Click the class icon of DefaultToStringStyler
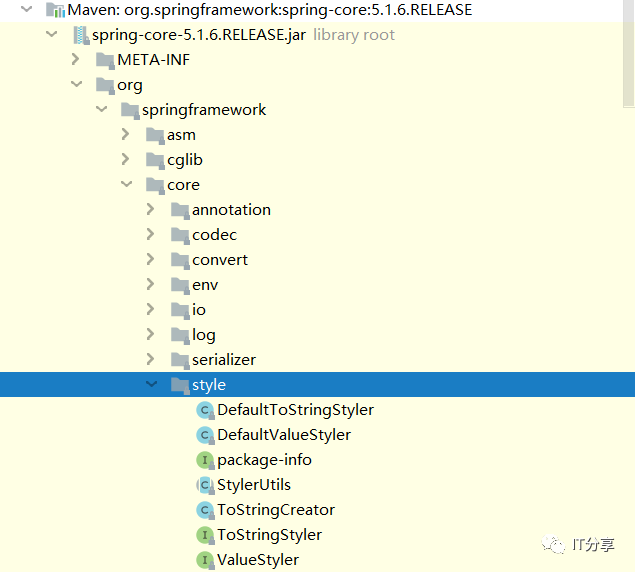This screenshot has height=572, width=635. [x=205, y=410]
